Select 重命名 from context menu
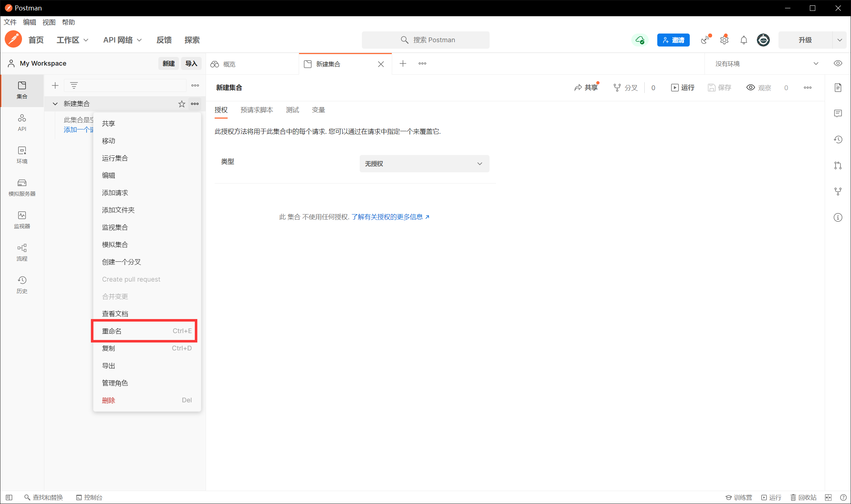 144,331
